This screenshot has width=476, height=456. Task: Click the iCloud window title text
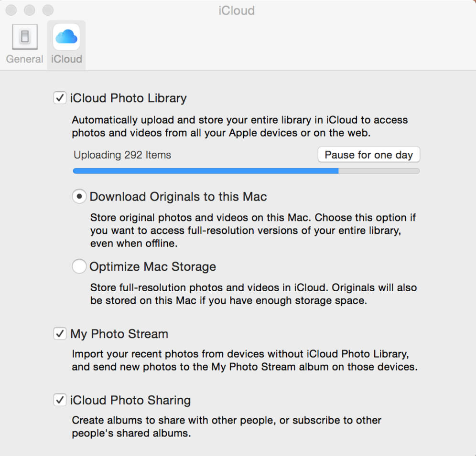(x=237, y=10)
